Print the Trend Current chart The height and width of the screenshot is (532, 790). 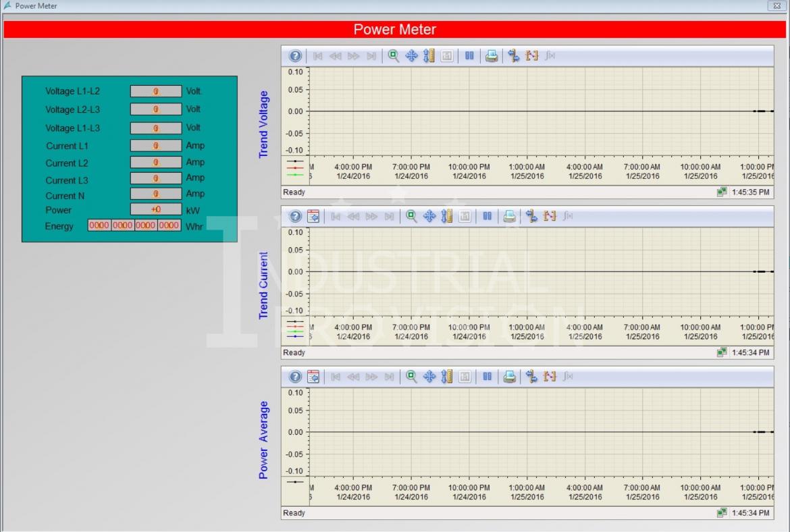click(510, 217)
